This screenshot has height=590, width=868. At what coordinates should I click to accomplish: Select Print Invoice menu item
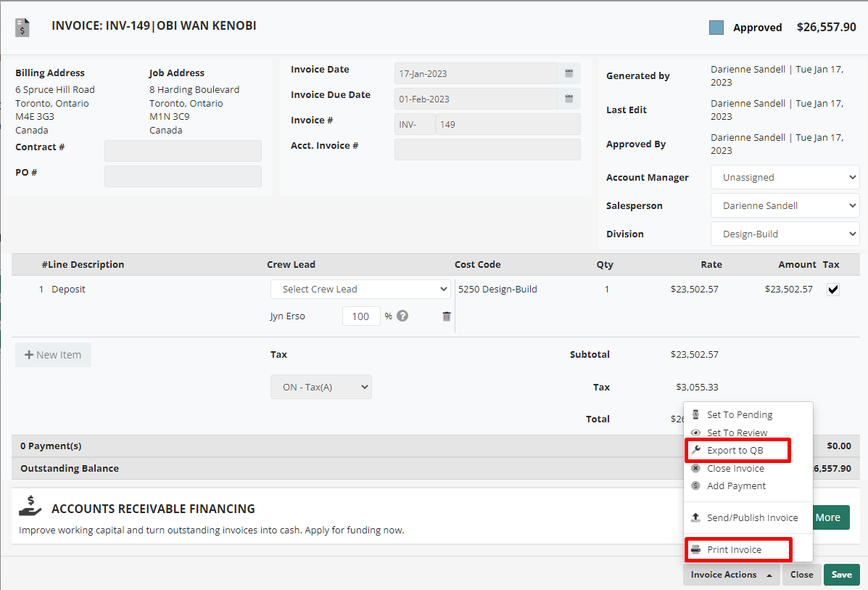[x=733, y=549]
